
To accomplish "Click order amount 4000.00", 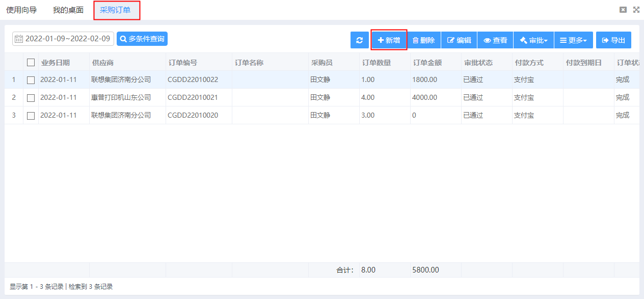I will (424, 98).
